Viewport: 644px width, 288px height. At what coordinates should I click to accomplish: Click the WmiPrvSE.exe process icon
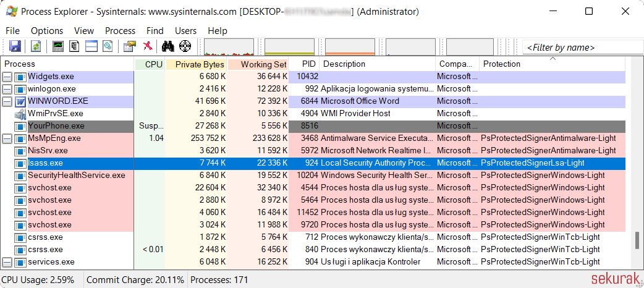[x=20, y=113]
